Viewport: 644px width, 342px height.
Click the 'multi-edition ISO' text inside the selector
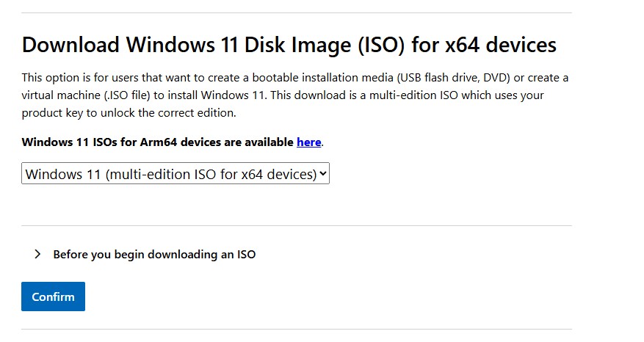(x=163, y=174)
